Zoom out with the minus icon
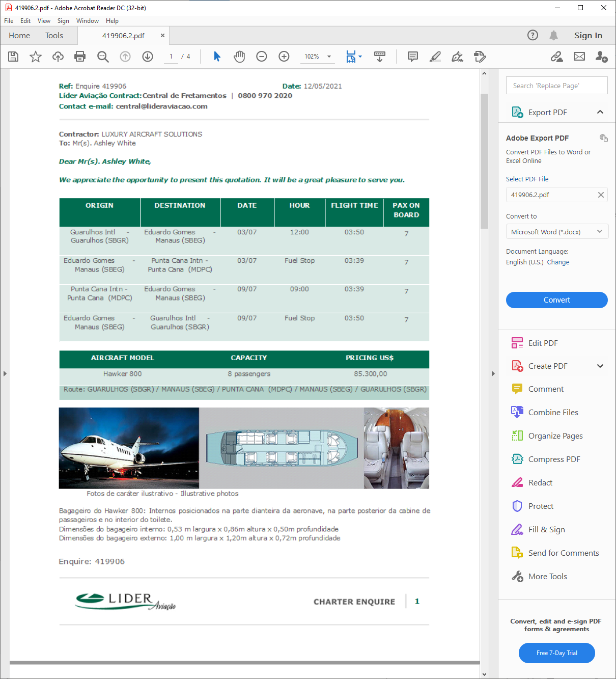This screenshot has width=616, height=679. 262,57
